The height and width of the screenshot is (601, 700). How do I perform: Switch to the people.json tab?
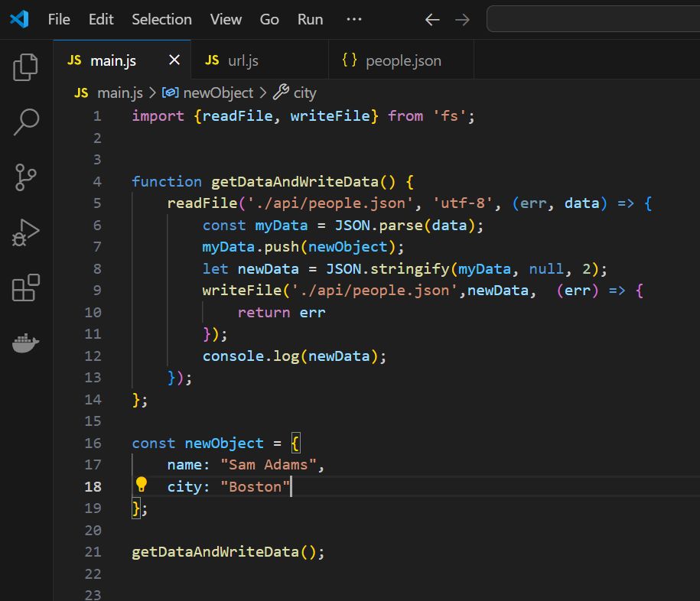[401, 60]
